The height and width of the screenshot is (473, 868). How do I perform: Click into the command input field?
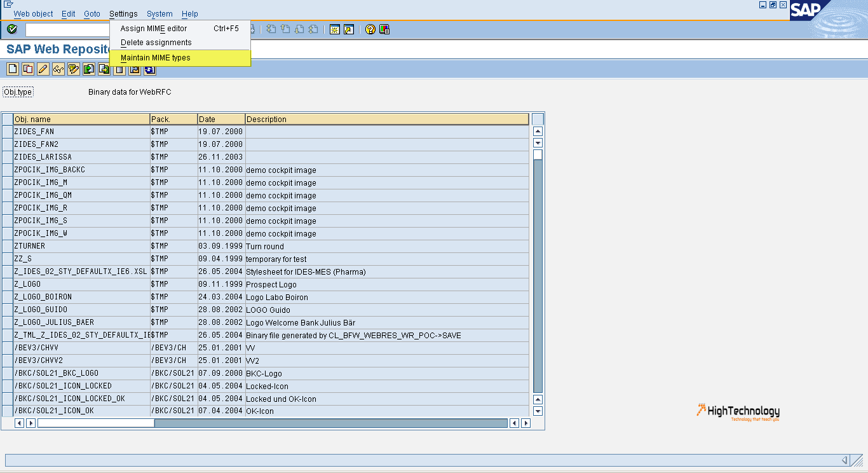point(68,29)
